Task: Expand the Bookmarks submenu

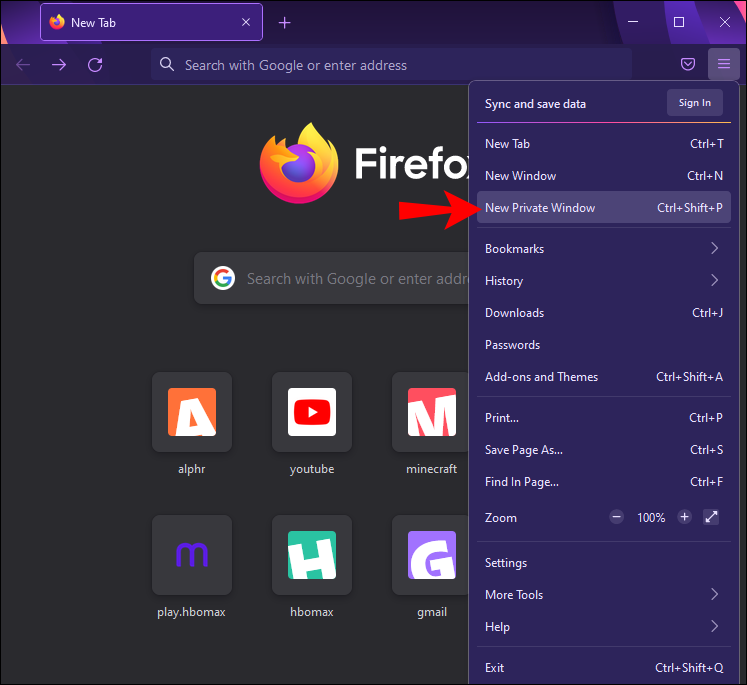Action: coord(604,249)
